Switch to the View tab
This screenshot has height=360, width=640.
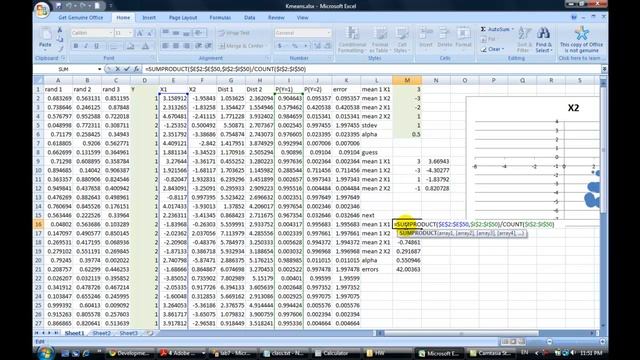click(x=302, y=18)
